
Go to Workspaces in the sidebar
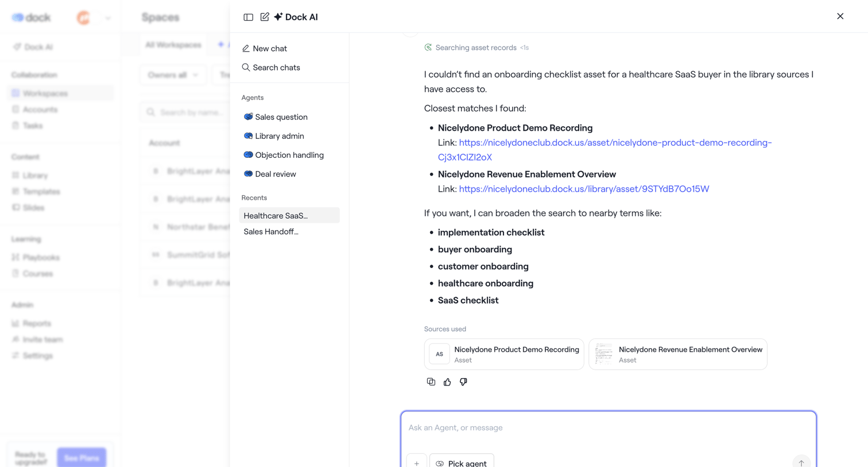tap(61, 94)
